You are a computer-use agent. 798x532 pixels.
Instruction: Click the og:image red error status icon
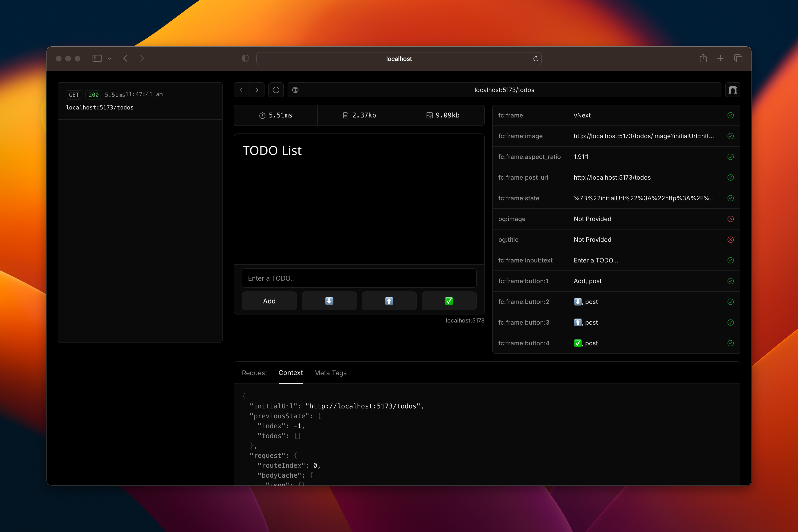(730, 219)
